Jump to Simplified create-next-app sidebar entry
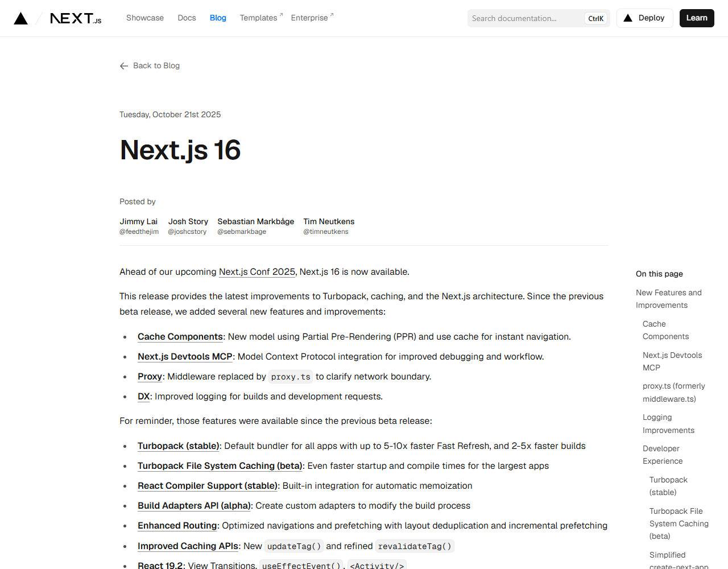This screenshot has width=728, height=569. [x=679, y=560]
